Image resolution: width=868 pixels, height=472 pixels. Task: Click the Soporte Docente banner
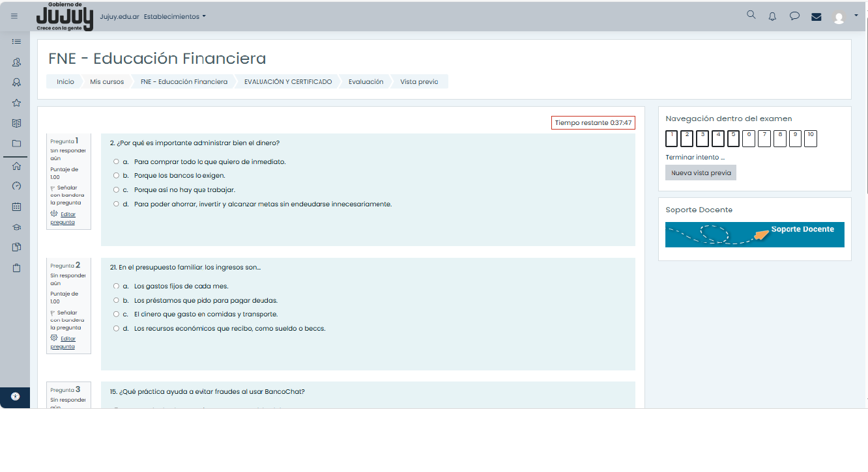[x=755, y=234]
